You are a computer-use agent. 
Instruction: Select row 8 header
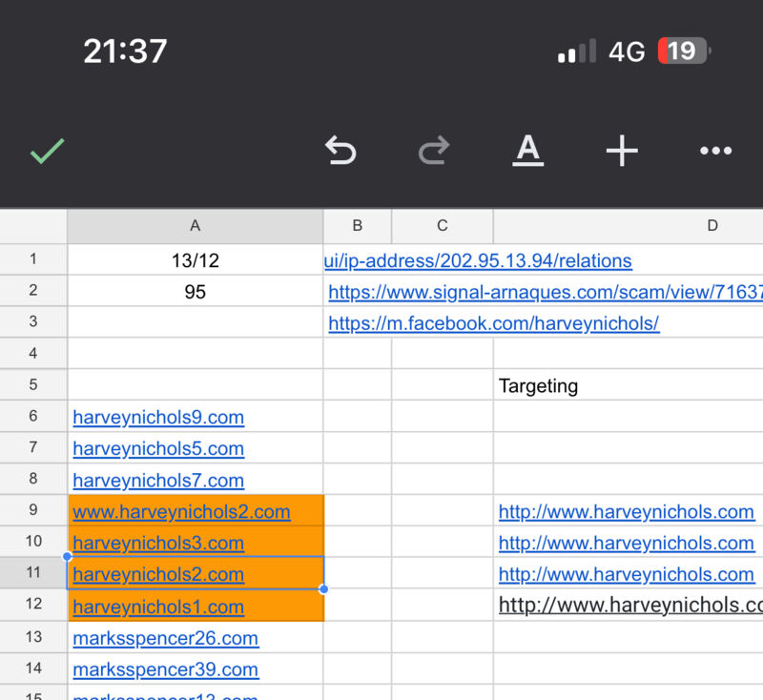[x=33, y=479]
